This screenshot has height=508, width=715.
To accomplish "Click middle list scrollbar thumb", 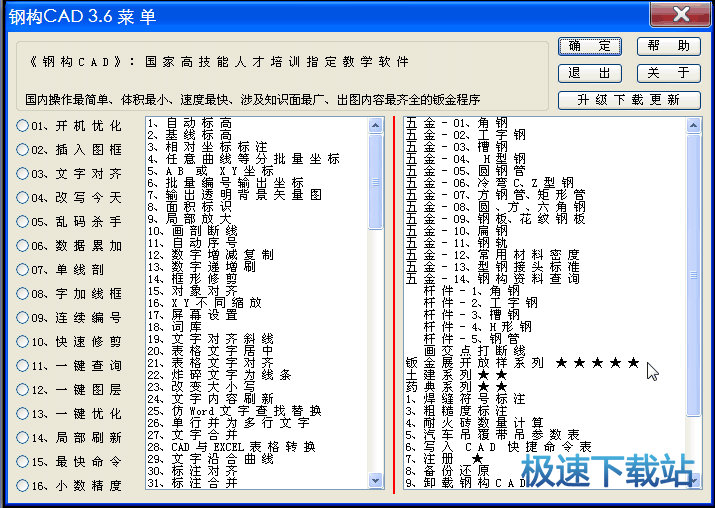I will coord(376,181).
